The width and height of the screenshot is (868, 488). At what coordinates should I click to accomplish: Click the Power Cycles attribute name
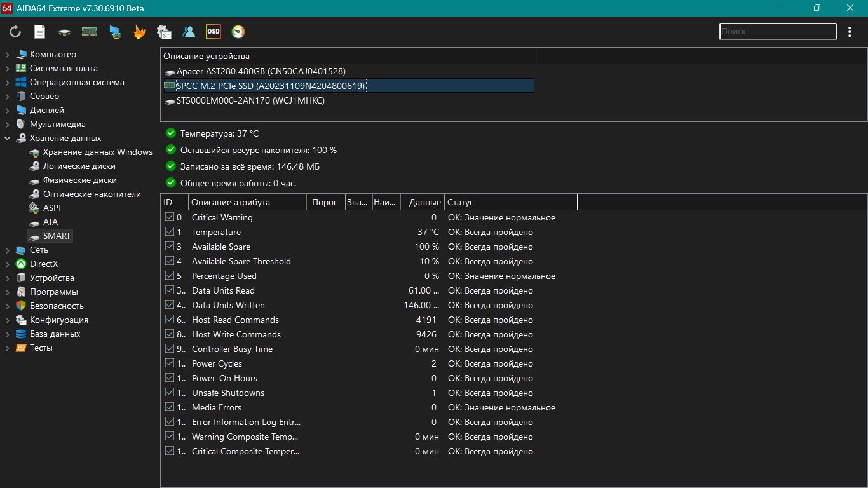coord(217,363)
